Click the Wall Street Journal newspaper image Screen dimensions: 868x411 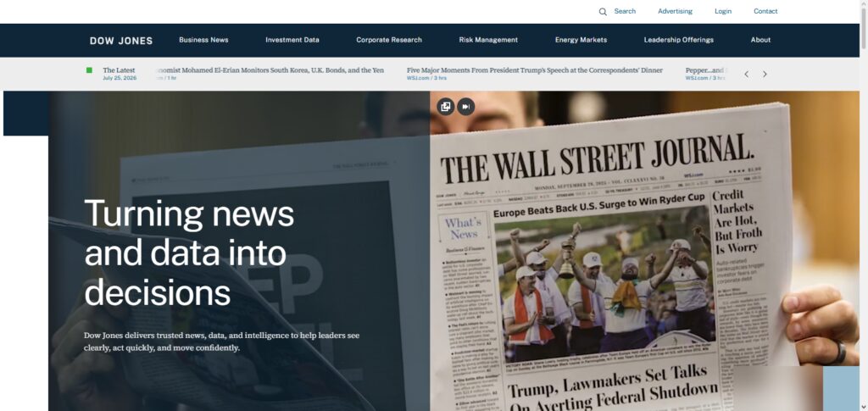tap(644, 251)
